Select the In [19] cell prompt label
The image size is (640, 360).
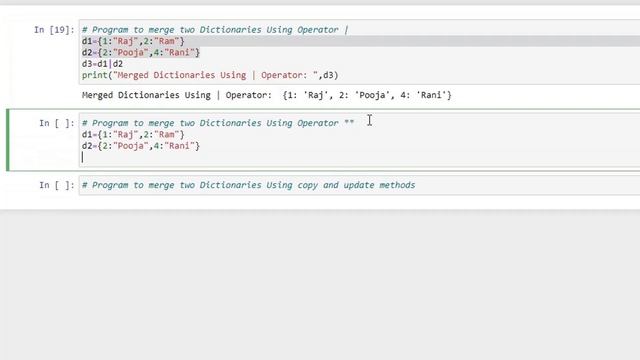pos(54,30)
